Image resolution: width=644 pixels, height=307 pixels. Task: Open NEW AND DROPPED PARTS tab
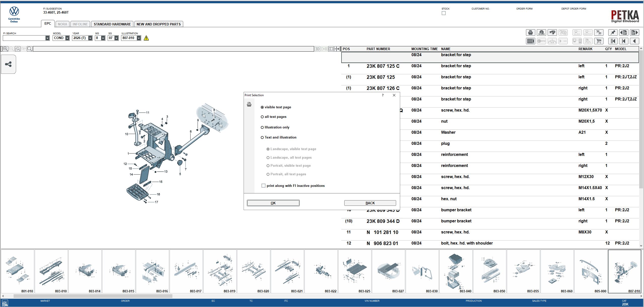[x=159, y=24]
